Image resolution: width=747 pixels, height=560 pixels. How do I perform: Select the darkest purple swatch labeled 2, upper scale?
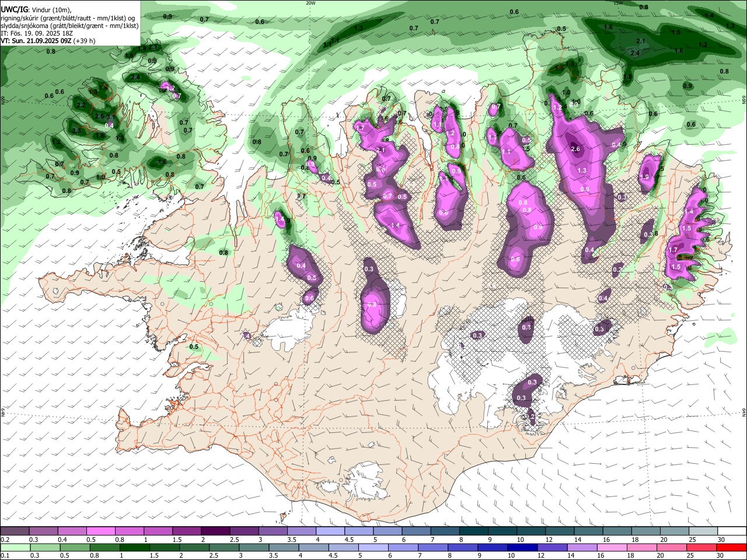pos(215,531)
